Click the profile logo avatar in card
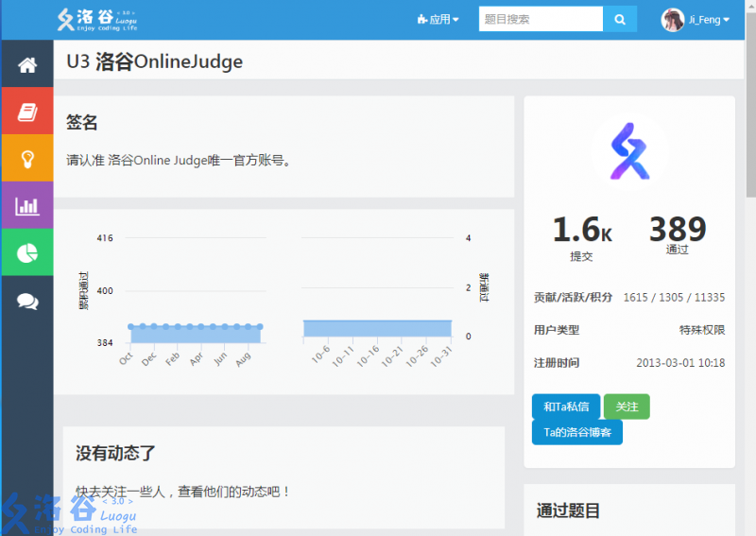Image resolution: width=756 pixels, height=536 pixels. coord(629,153)
